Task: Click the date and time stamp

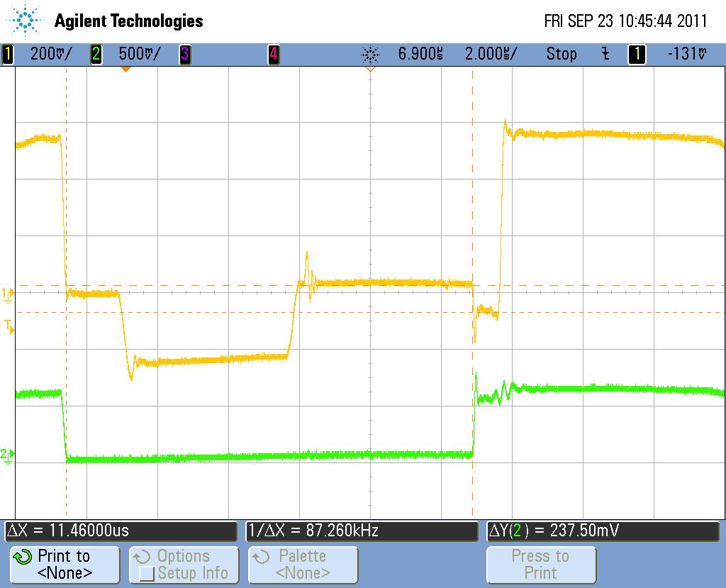Action: click(625, 21)
